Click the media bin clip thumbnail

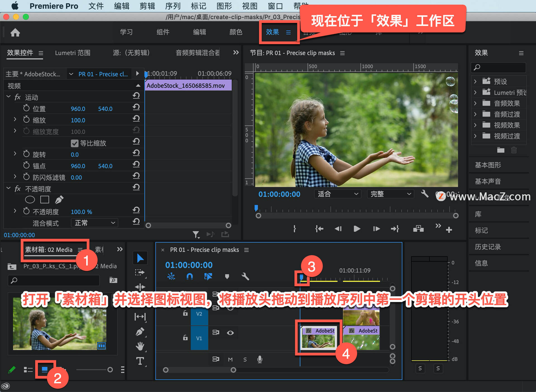(59, 324)
